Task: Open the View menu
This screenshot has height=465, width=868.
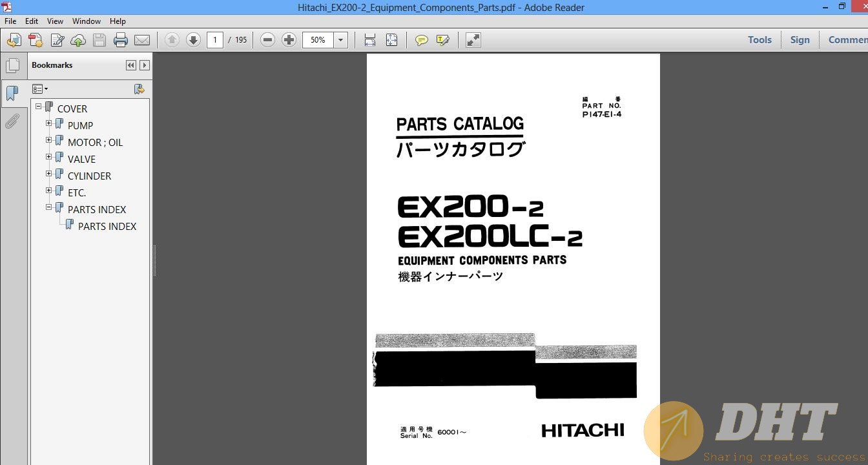Action: click(x=55, y=21)
